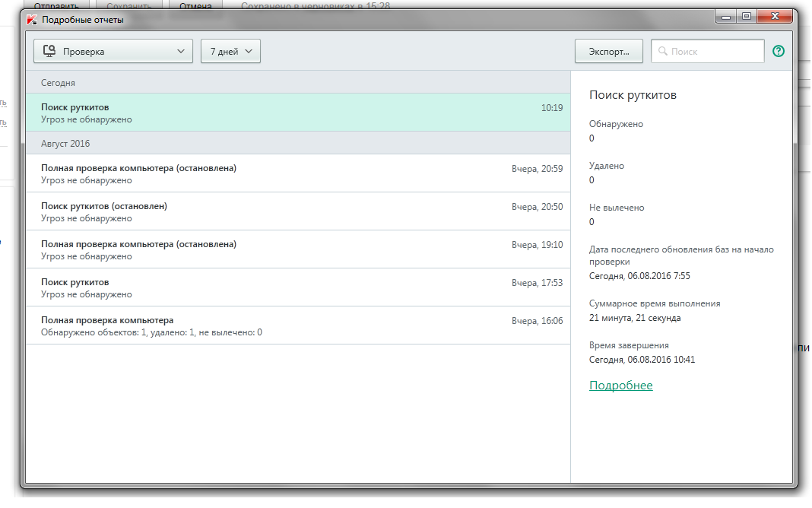Expand the Проверка report type dropdown
The height and width of the screenshot is (508, 812).
(x=113, y=51)
